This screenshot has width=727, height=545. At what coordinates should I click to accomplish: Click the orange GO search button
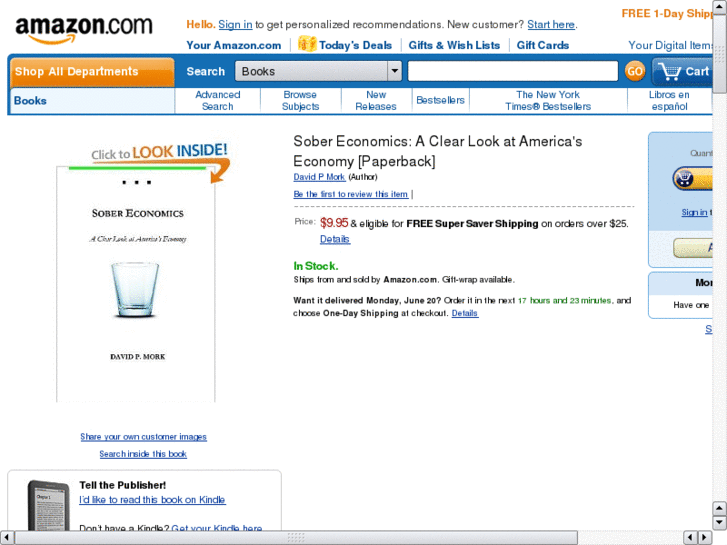point(635,71)
